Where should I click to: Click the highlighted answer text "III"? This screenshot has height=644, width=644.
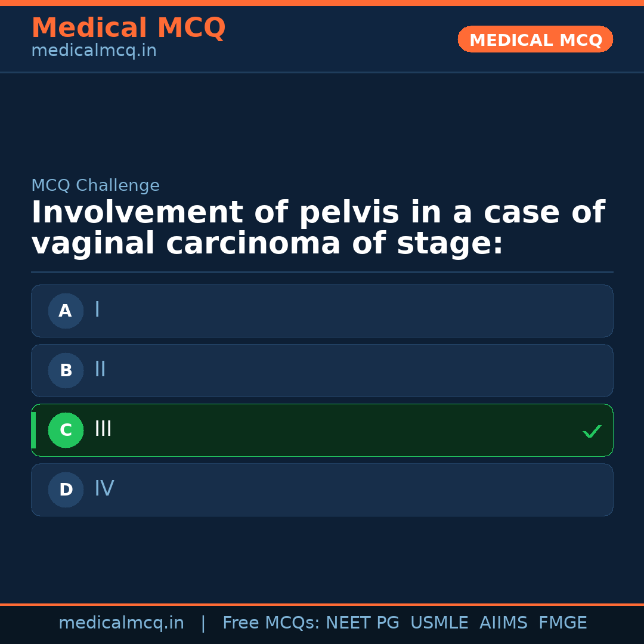[103, 429]
